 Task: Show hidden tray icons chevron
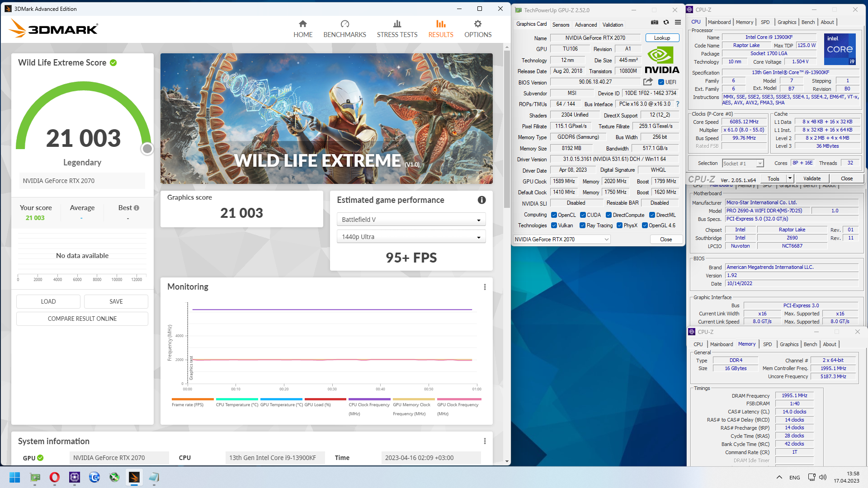[779, 477]
